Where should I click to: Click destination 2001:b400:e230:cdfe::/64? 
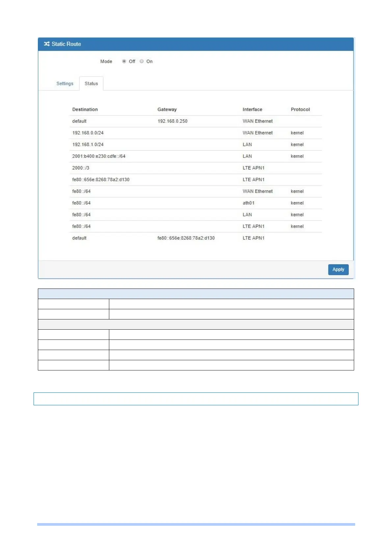pyautogui.click(x=99, y=156)
